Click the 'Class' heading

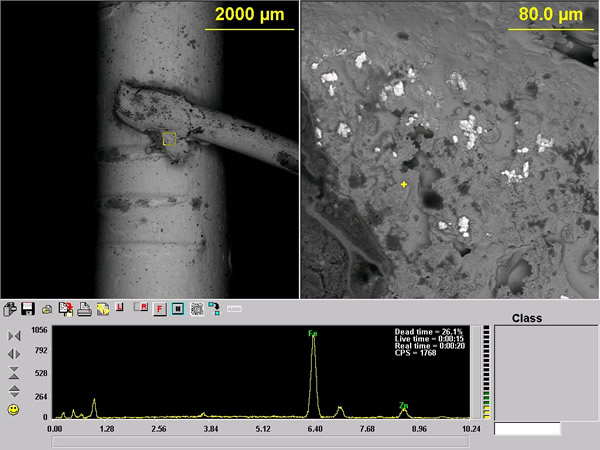(527, 318)
